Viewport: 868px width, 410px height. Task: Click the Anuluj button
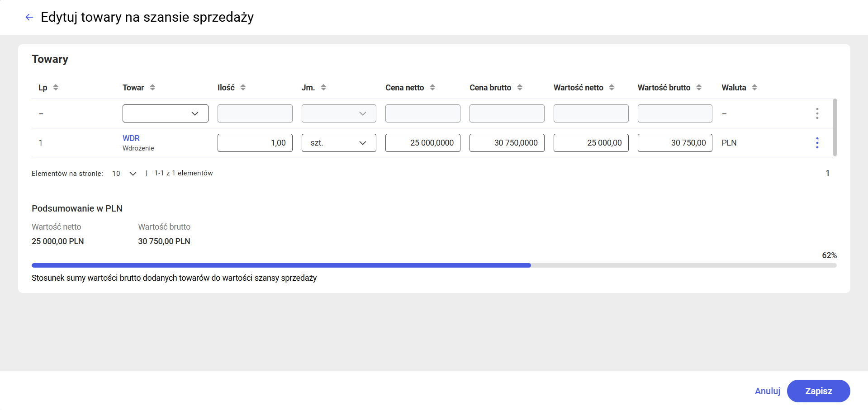tap(768, 391)
